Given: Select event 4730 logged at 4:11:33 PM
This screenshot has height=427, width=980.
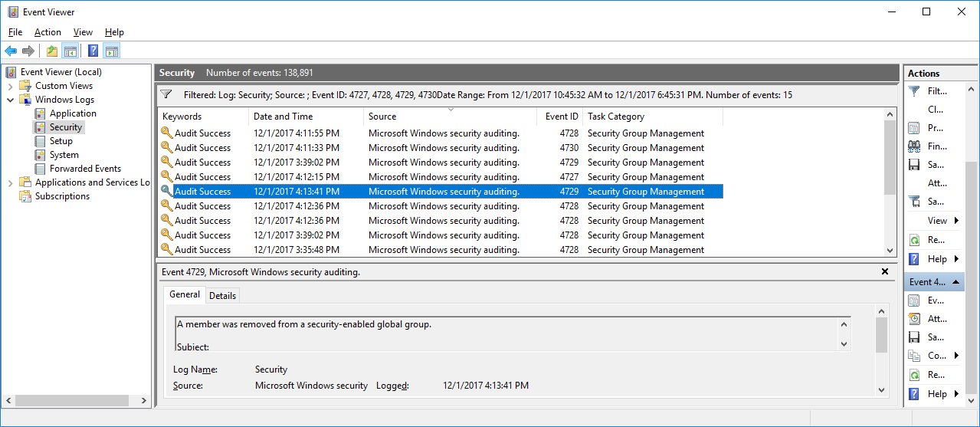Looking at the screenshot, I should pyautogui.click(x=441, y=148).
